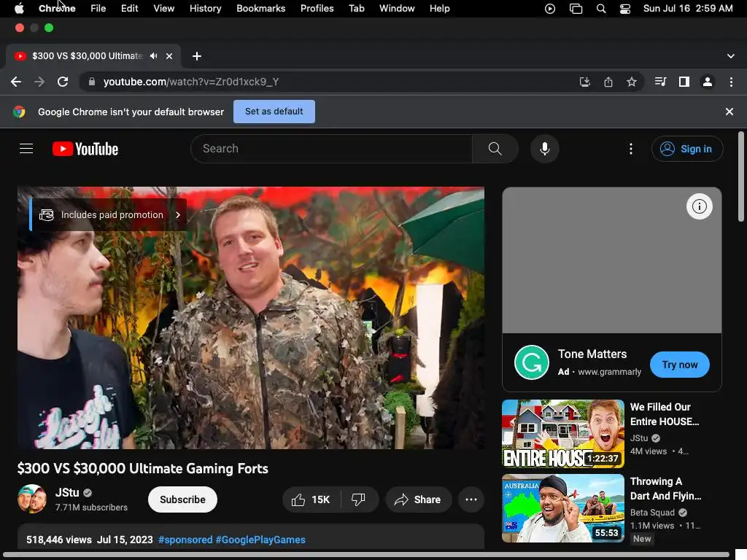Click the Grammarly ad logo
This screenshot has height=560, width=747.
pos(532,362)
